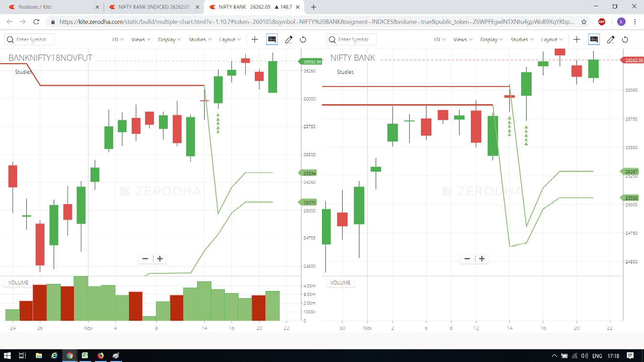Open the Studies dropdown in left chart
644x362 pixels.
coord(200,40)
